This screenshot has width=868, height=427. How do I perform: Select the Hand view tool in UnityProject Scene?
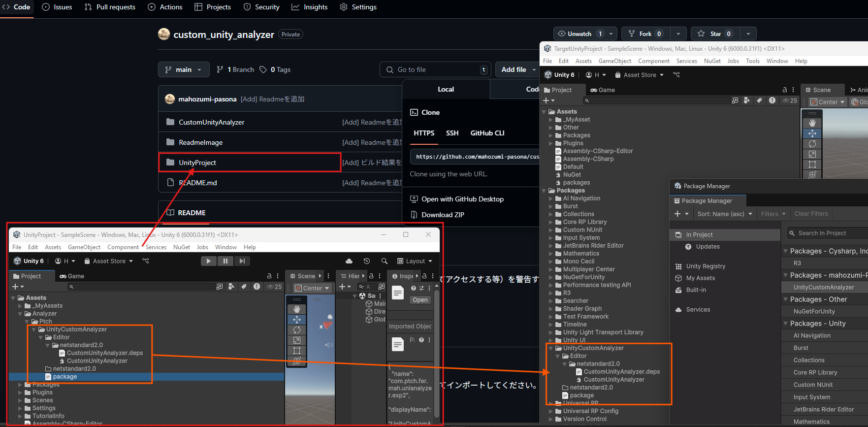point(296,309)
